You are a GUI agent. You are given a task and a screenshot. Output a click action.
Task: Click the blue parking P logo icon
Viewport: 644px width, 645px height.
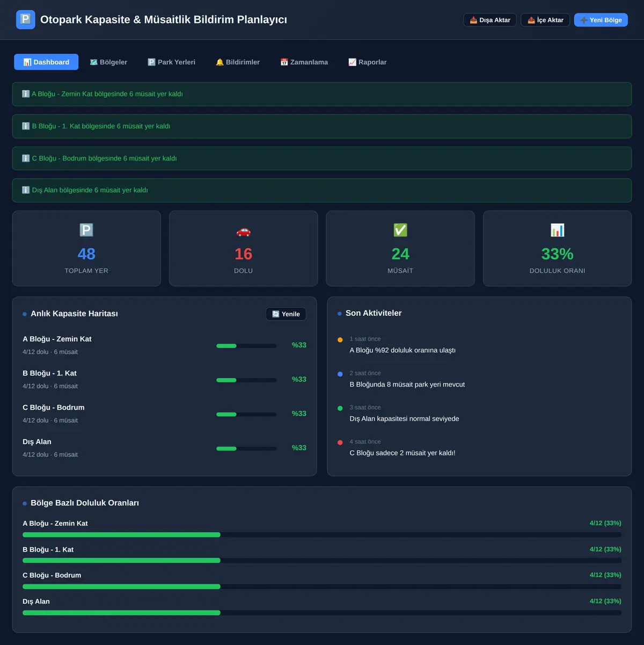click(26, 20)
